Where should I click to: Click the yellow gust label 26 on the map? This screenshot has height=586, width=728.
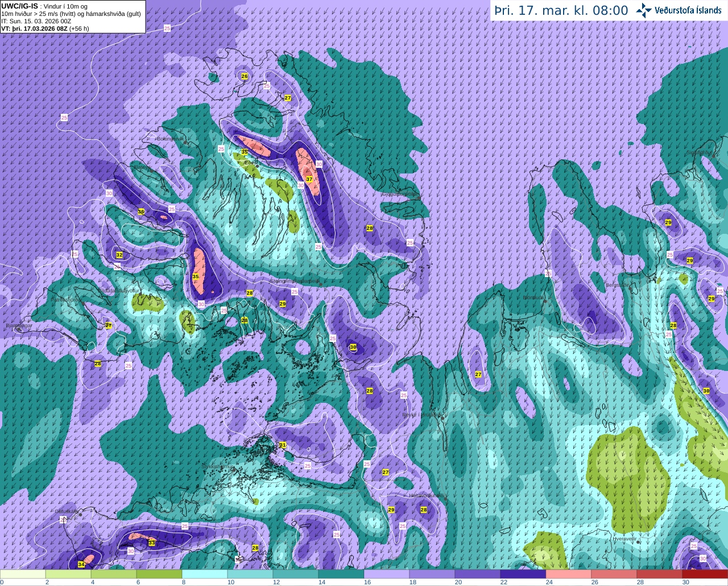tap(245, 76)
